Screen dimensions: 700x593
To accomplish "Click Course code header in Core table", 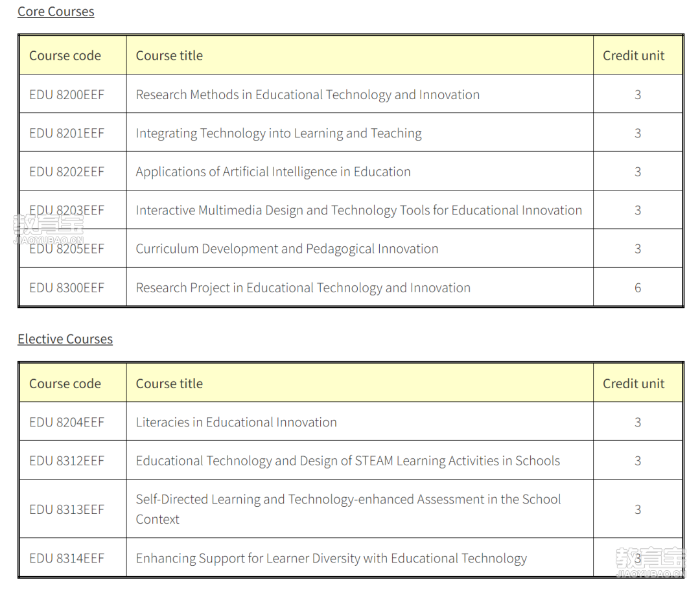I will tap(65, 56).
